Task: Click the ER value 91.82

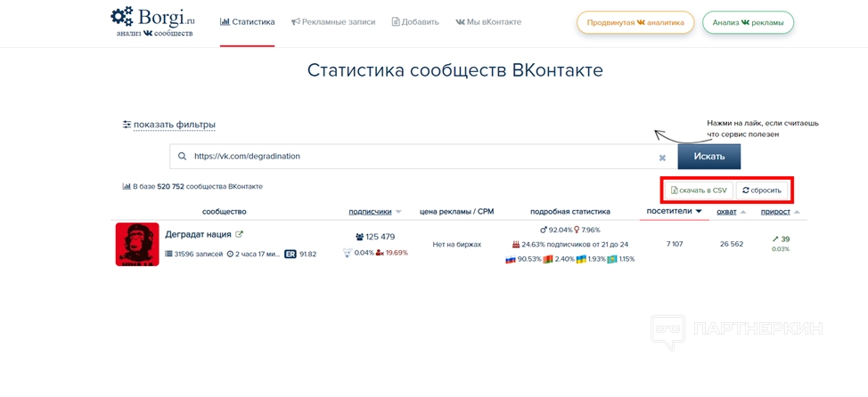Action: pyautogui.click(x=307, y=254)
